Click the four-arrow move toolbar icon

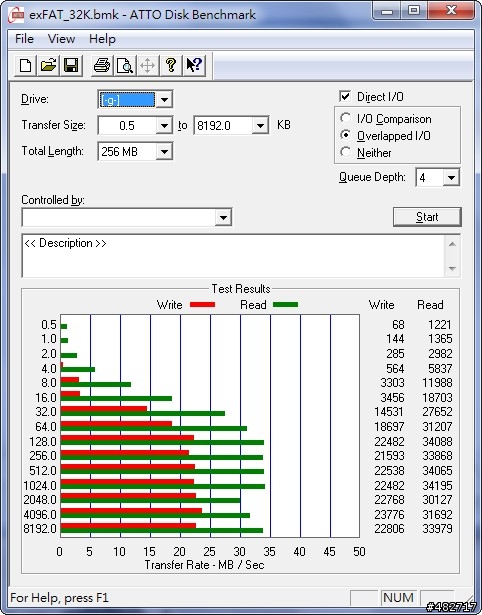(x=147, y=65)
